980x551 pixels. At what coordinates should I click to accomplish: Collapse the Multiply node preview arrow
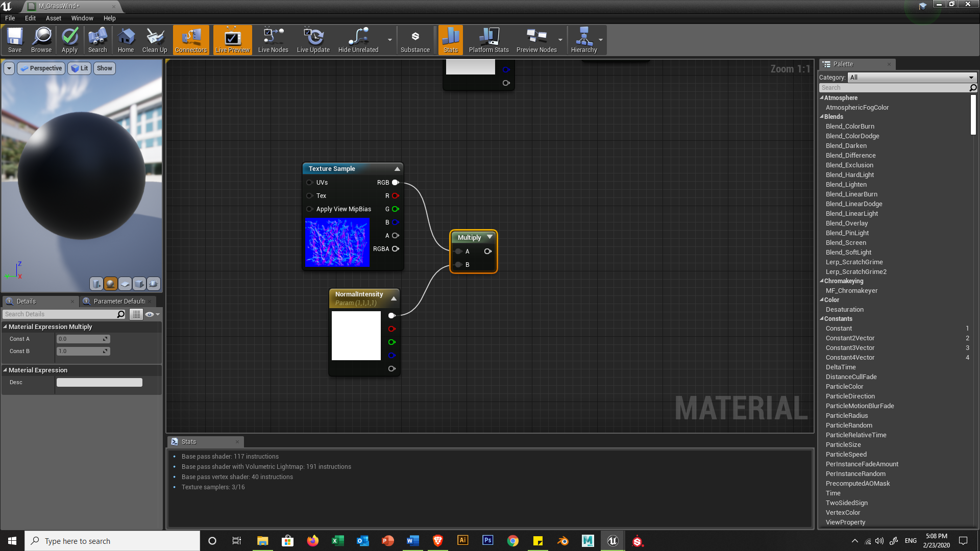(489, 237)
